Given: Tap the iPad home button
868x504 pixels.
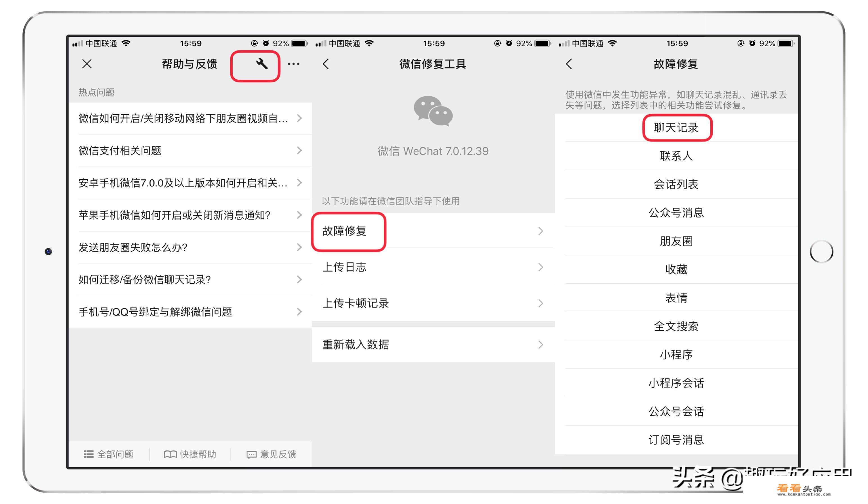Looking at the screenshot, I should (x=822, y=252).
